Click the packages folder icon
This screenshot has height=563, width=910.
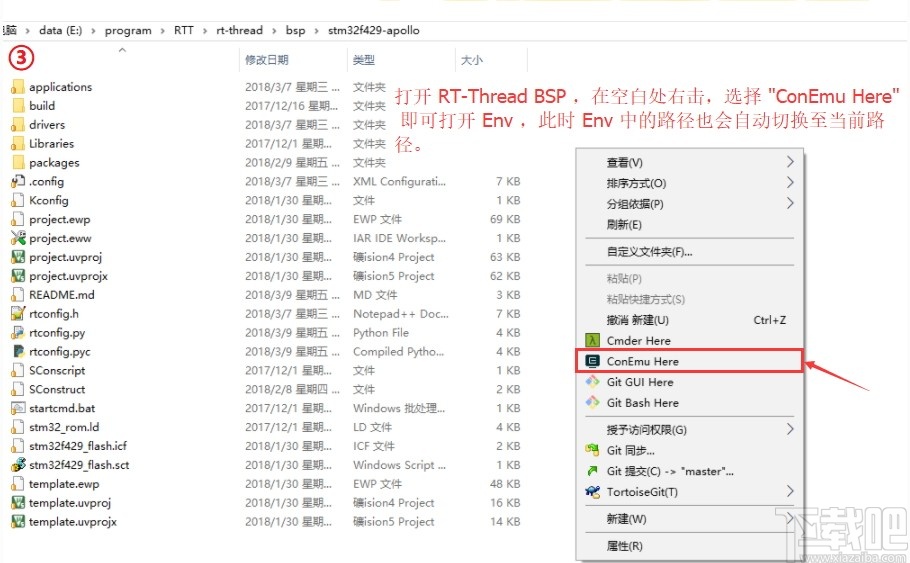(x=18, y=163)
